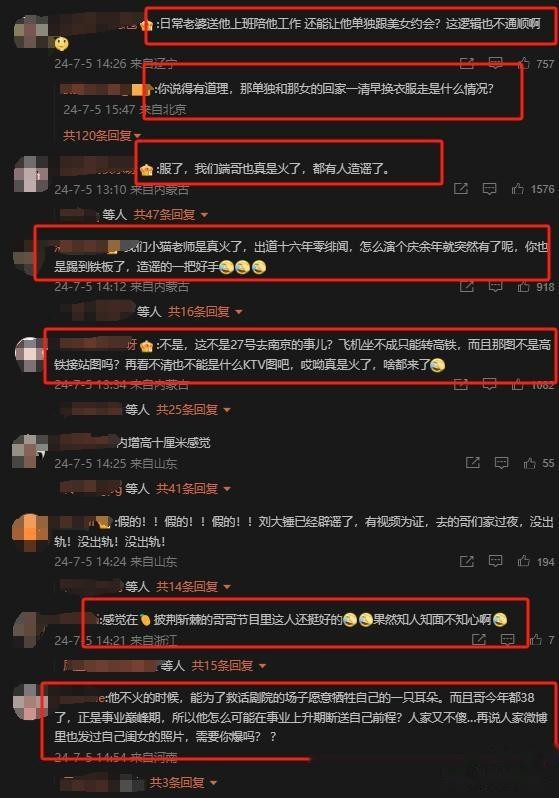Like the 端哥 comment with 1576 likes
The height and width of the screenshot is (798, 559).
pyautogui.click(x=518, y=189)
